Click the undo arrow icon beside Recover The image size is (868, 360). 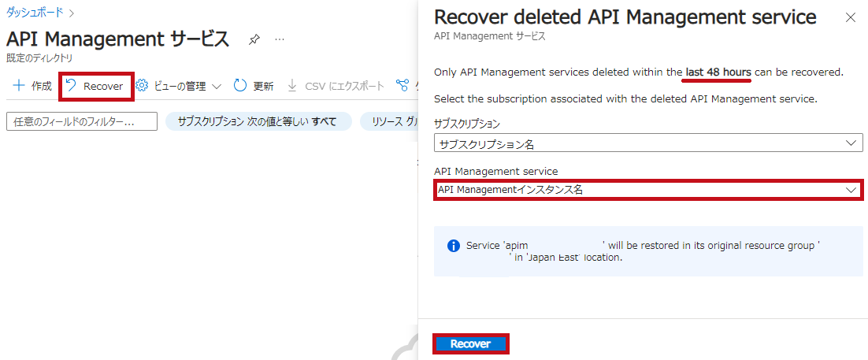coord(71,85)
